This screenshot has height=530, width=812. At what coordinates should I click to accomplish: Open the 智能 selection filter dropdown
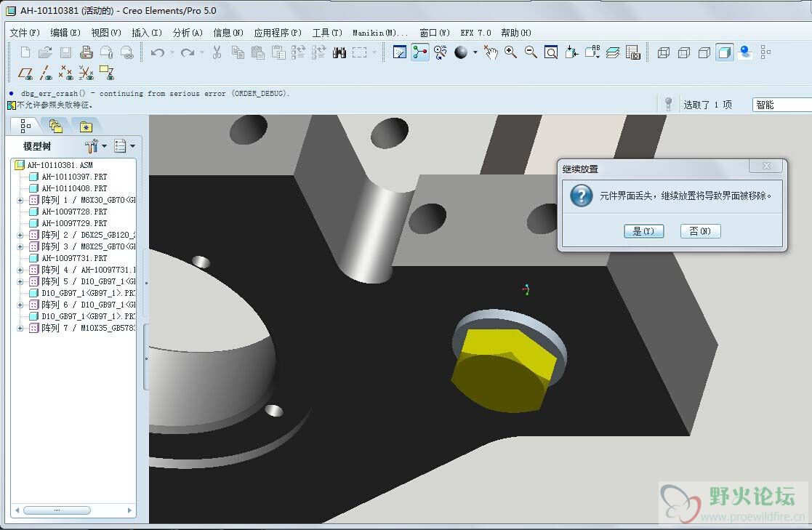click(x=782, y=105)
